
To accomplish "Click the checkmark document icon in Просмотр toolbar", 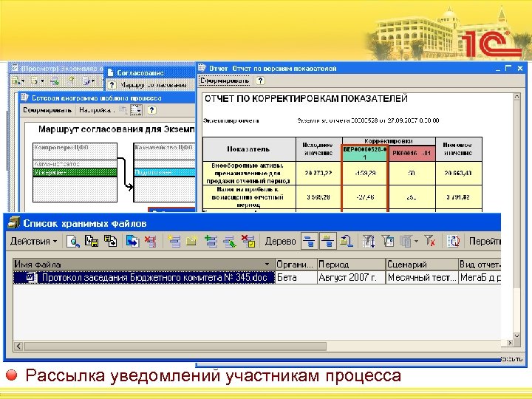I will click(x=89, y=81).
